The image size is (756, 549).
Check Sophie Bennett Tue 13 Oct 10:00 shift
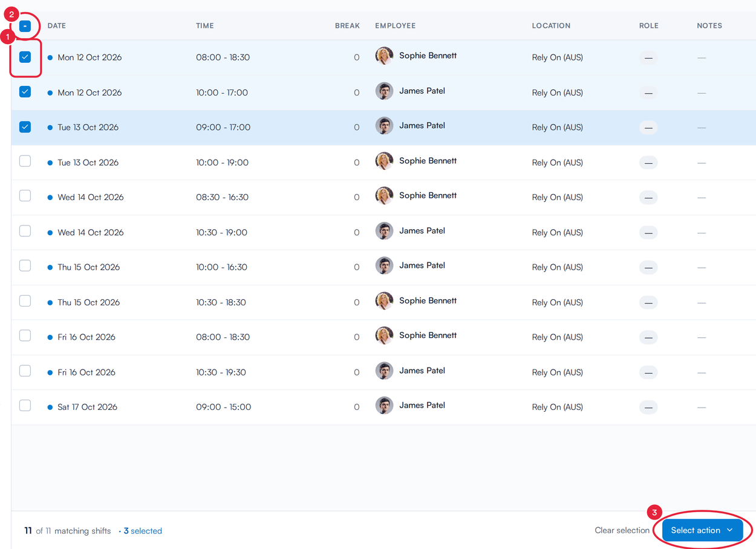25,161
